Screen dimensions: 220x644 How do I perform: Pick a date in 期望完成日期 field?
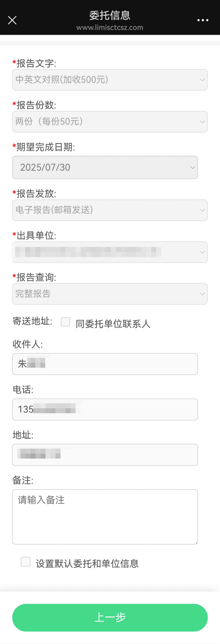pos(105,168)
